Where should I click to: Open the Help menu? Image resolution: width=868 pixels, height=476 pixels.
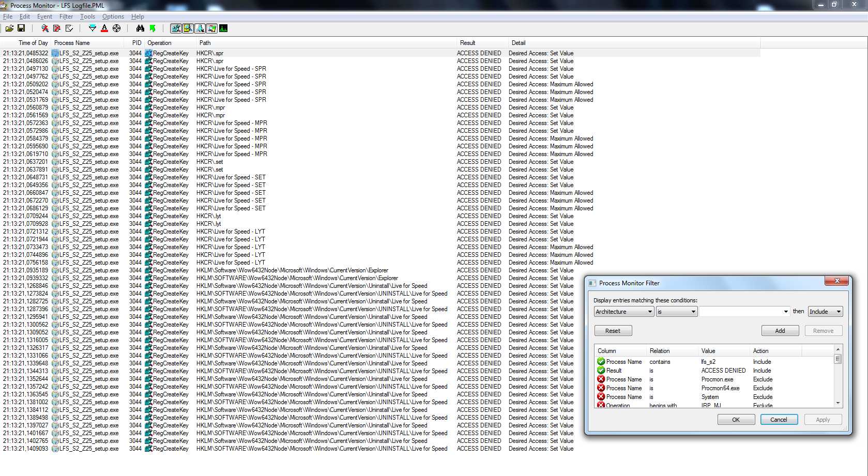tap(138, 17)
